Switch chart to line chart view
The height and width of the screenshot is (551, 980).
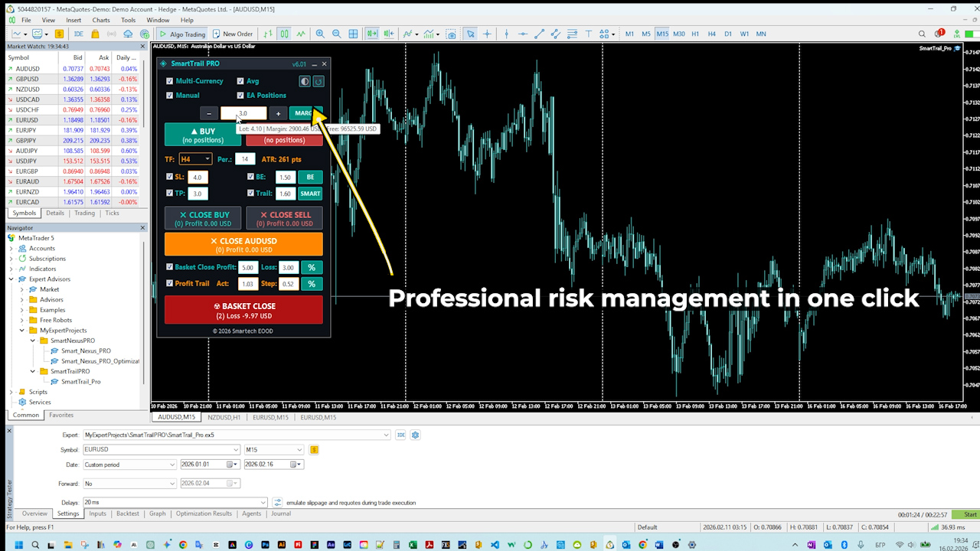click(301, 34)
